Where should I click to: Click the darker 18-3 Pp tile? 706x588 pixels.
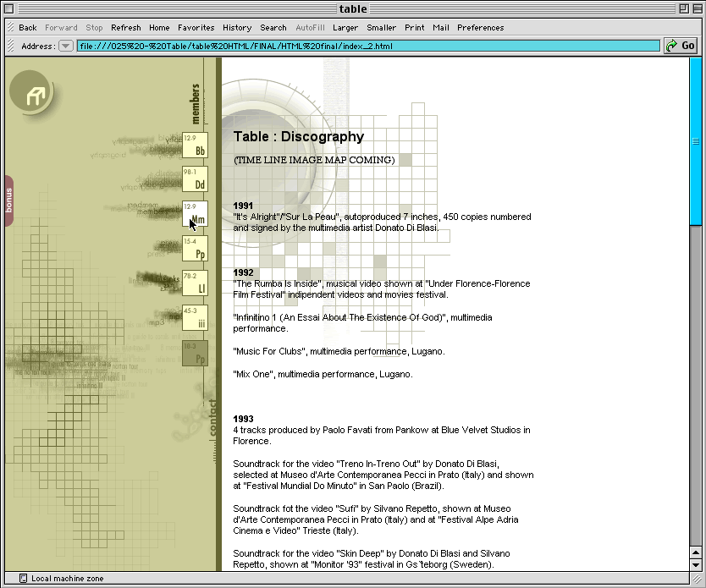(195, 354)
